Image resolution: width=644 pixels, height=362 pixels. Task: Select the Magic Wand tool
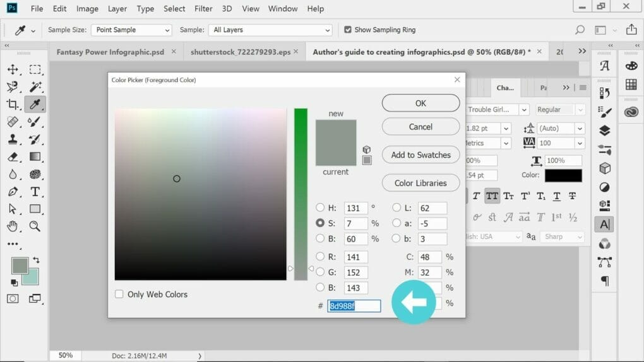(35, 87)
